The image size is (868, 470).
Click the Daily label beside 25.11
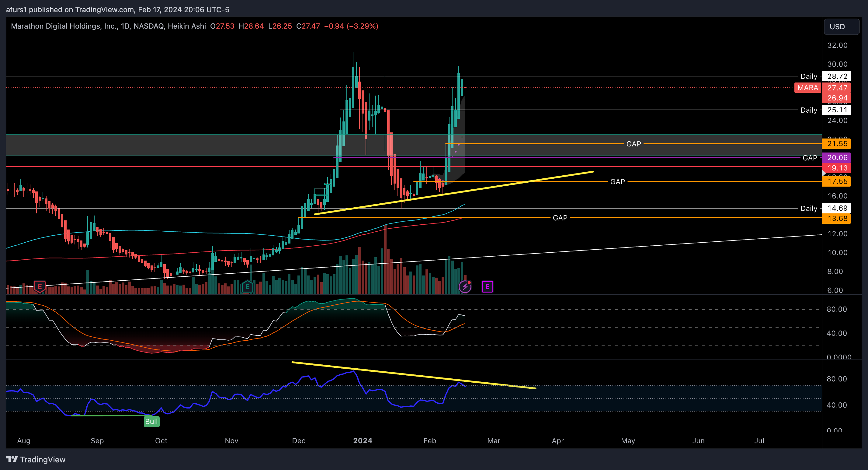[809, 110]
